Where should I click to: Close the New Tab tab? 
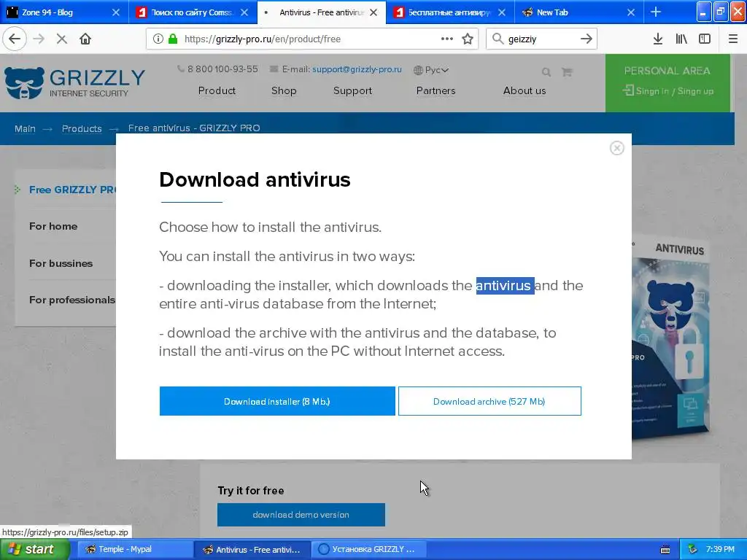pos(631,12)
